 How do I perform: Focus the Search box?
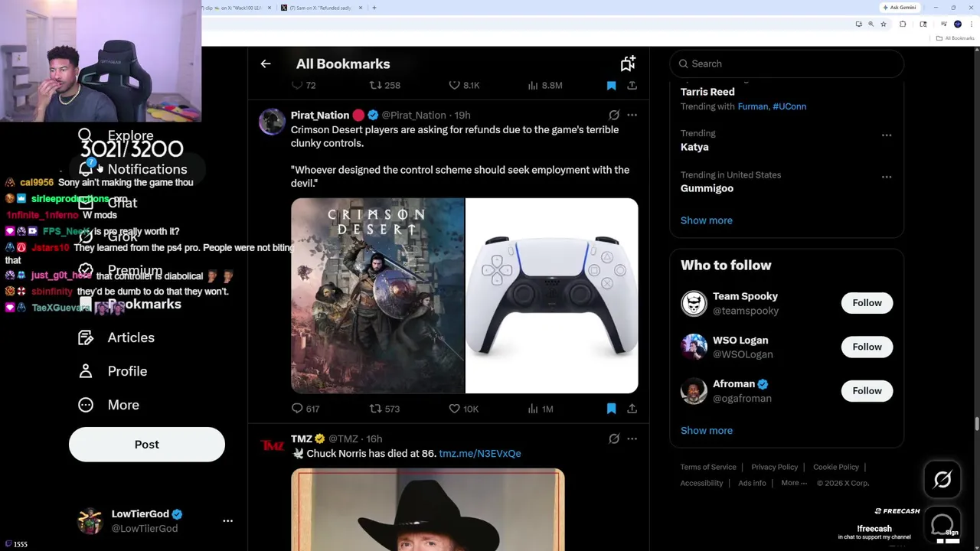pos(786,64)
